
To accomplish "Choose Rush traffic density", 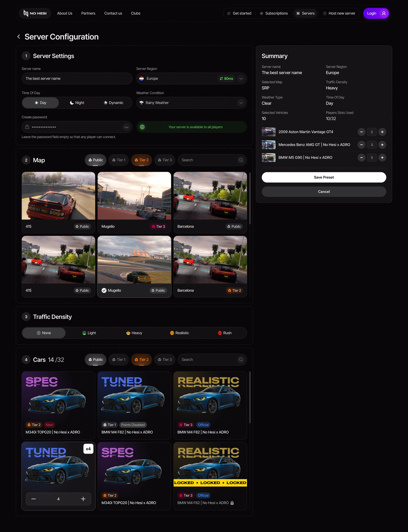I will coord(225,333).
